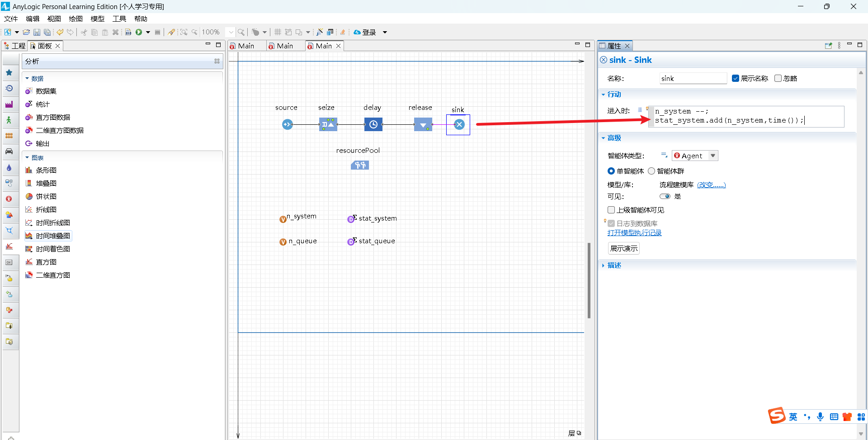Click the Build model icon

[128, 32]
